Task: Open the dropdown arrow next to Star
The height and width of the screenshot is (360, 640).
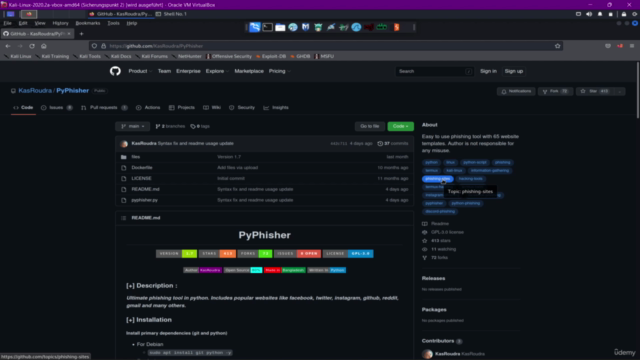Action: pos(620,91)
